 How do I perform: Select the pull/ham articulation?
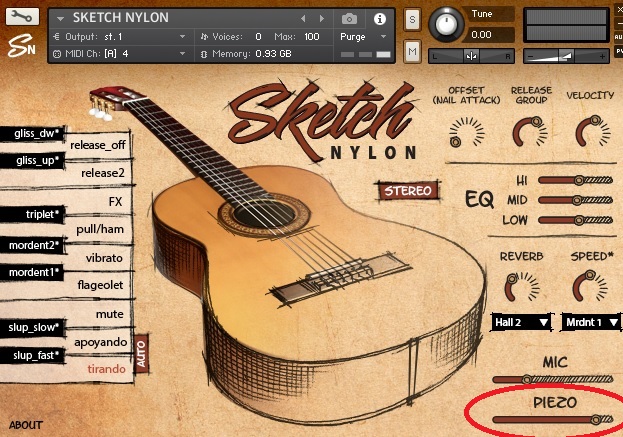(100, 229)
